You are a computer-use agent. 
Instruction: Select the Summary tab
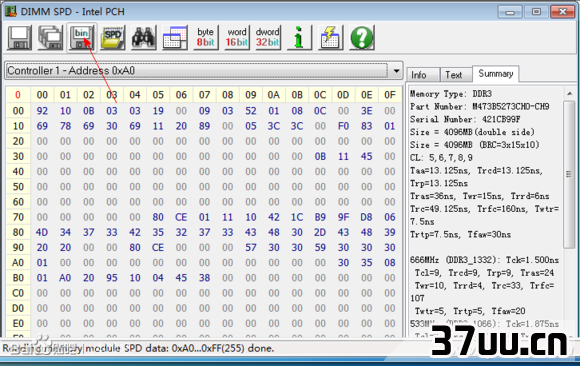(x=496, y=74)
